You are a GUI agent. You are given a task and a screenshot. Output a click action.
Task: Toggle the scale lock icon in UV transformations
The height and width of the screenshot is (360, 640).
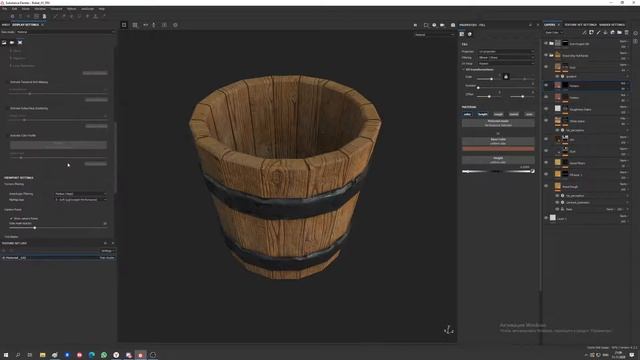(x=506, y=76)
